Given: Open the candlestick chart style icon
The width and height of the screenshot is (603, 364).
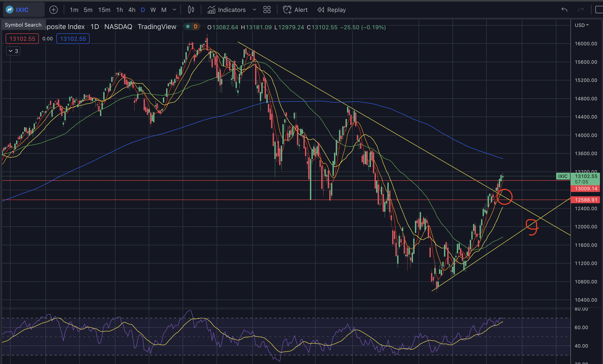Looking at the screenshot, I should pyautogui.click(x=191, y=10).
